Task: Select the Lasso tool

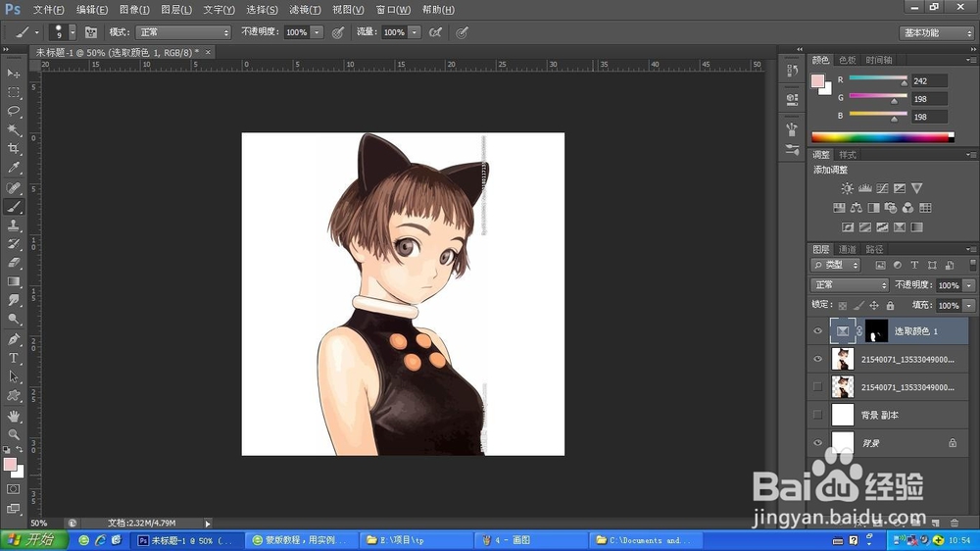Action: pyautogui.click(x=13, y=112)
